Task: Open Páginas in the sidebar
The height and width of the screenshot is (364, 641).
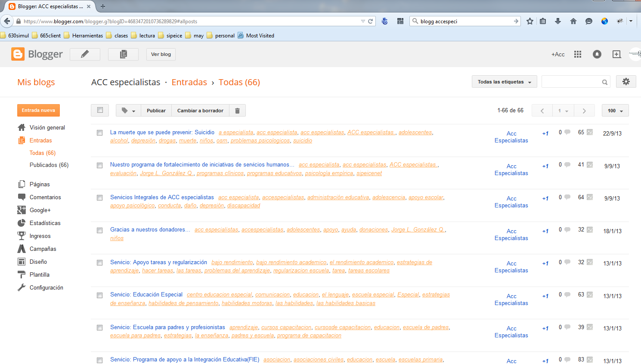Action: pyautogui.click(x=40, y=184)
